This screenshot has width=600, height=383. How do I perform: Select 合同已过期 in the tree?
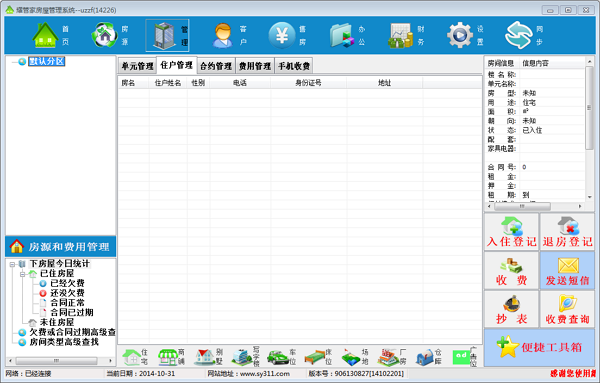point(72,313)
